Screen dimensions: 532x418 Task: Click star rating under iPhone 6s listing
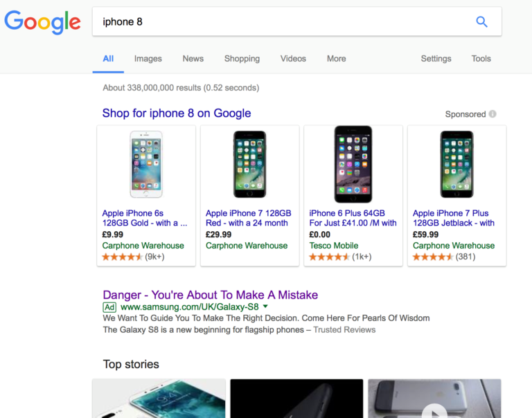coord(122,257)
